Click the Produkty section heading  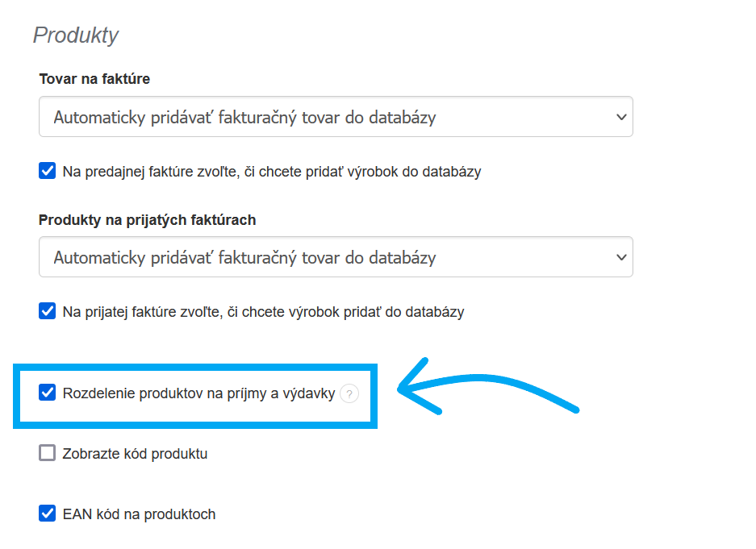(x=76, y=35)
